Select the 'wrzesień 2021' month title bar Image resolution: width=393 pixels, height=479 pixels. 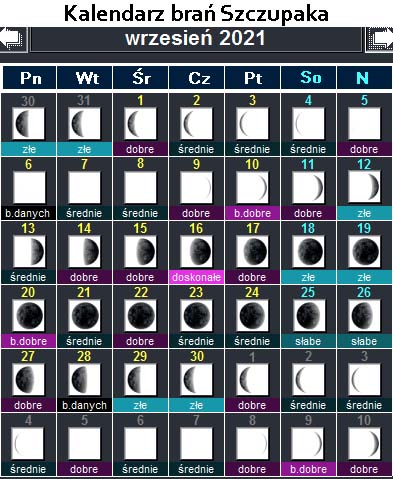tap(196, 39)
